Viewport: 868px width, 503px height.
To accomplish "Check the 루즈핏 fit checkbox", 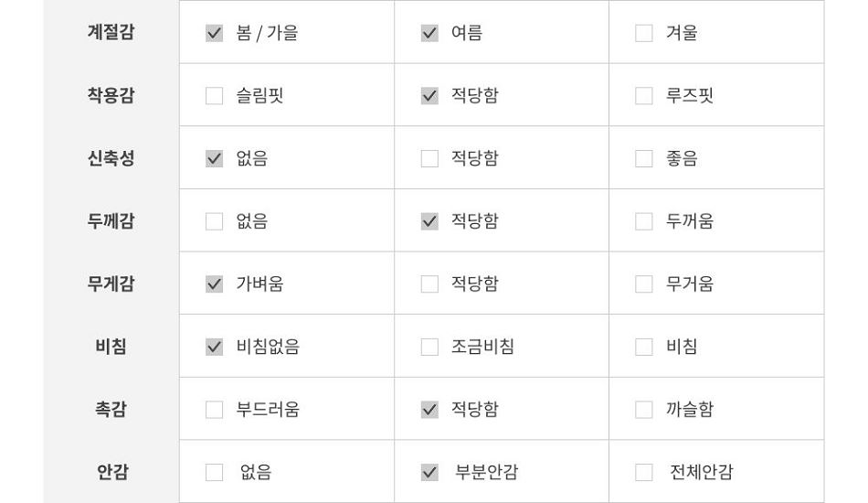I will (x=644, y=96).
